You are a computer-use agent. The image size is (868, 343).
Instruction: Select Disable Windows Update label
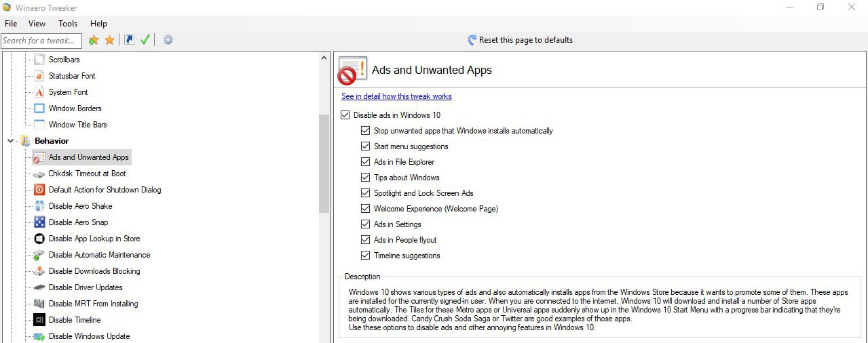(90, 336)
